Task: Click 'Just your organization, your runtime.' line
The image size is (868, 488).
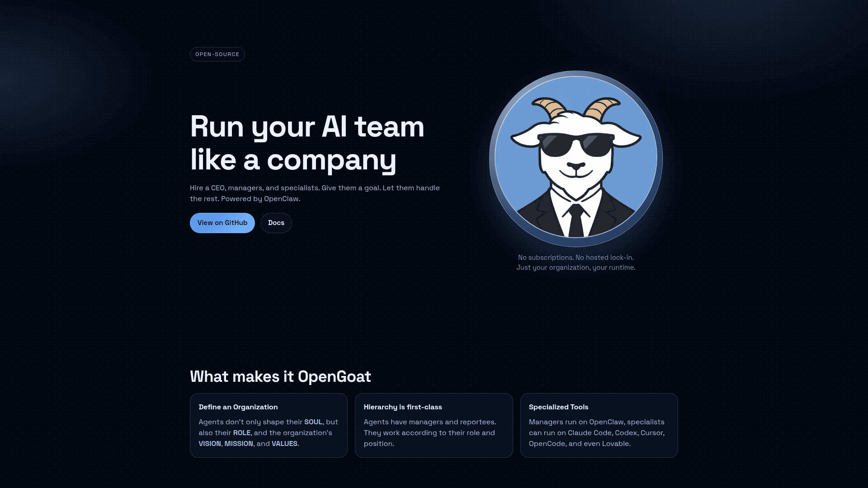Action: [576, 267]
